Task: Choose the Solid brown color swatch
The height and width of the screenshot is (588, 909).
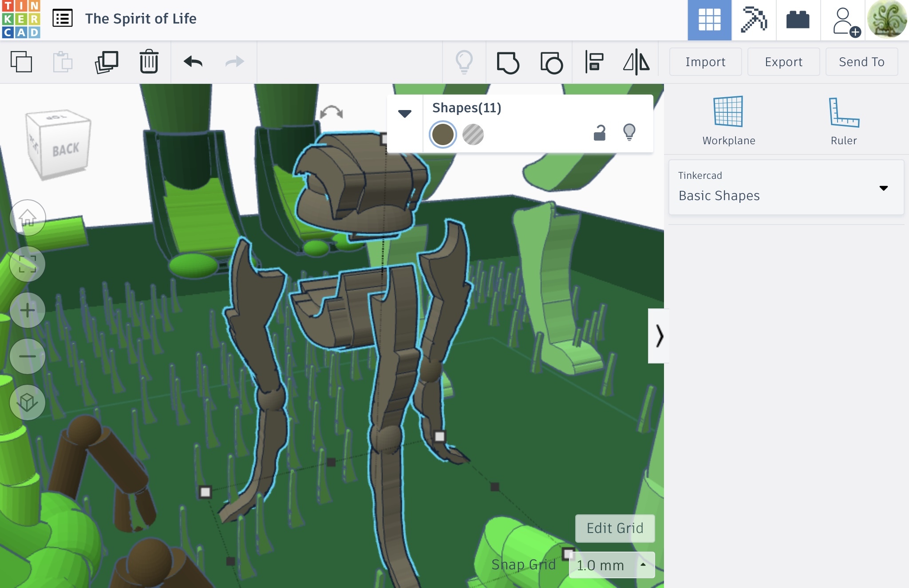Action: pyautogui.click(x=443, y=134)
